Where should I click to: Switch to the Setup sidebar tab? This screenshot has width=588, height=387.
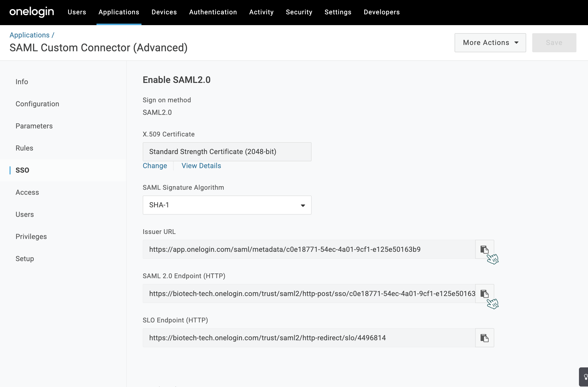(24, 259)
